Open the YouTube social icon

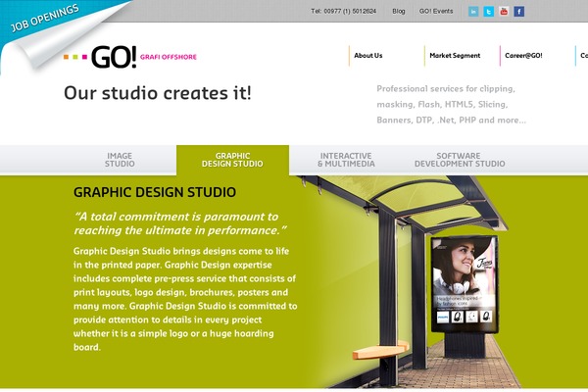click(x=504, y=12)
